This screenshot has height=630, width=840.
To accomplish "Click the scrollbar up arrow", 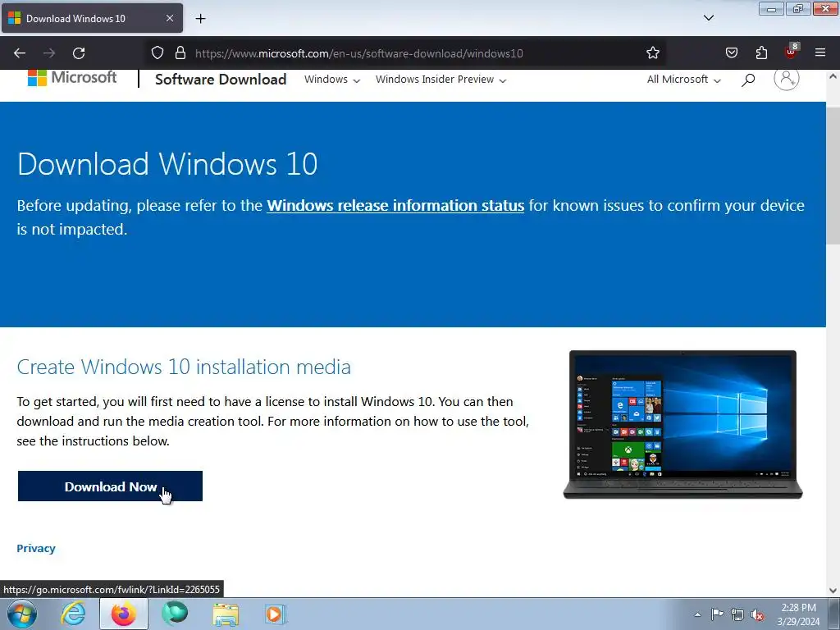I will [833, 76].
